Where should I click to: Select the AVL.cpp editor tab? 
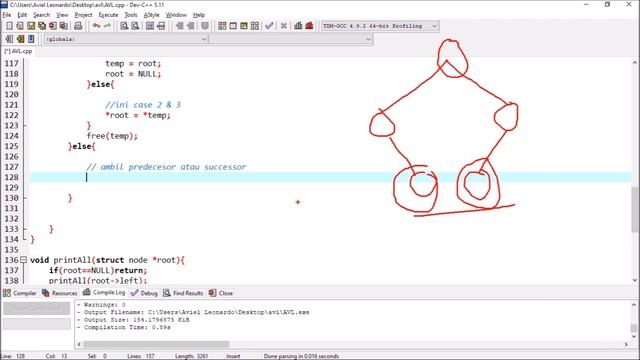[18, 51]
